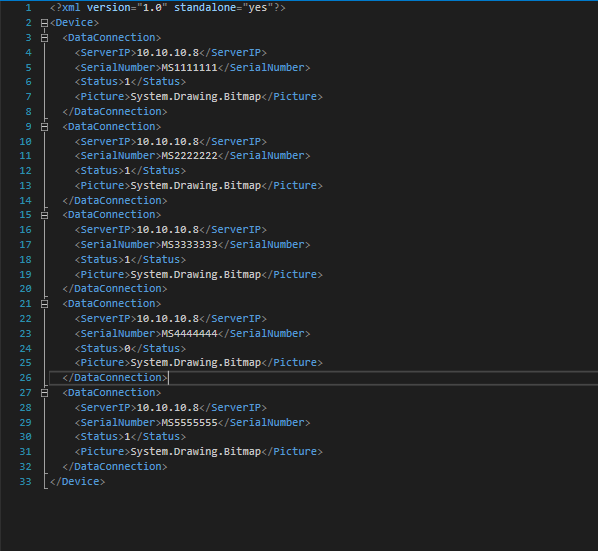Click the closing DataConnection tag on line 26
The height and width of the screenshot is (551, 598).
coord(115,378)
